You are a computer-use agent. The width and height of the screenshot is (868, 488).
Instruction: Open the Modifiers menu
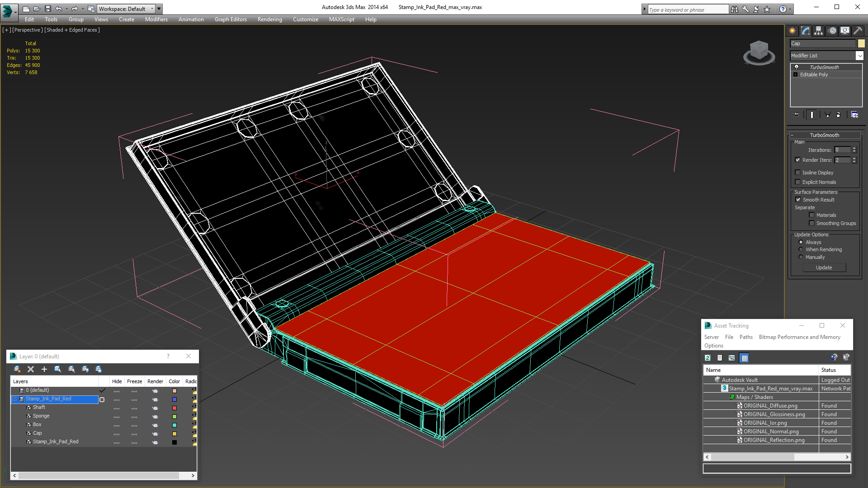click(156, 19)
